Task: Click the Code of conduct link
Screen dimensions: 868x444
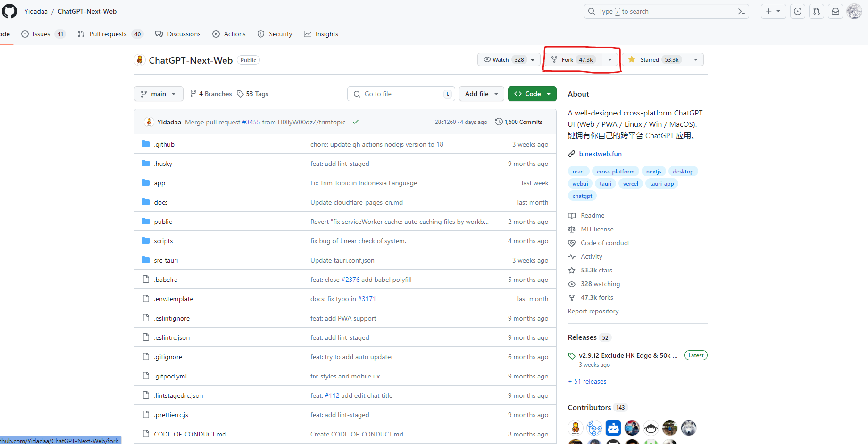Action: 605,243
